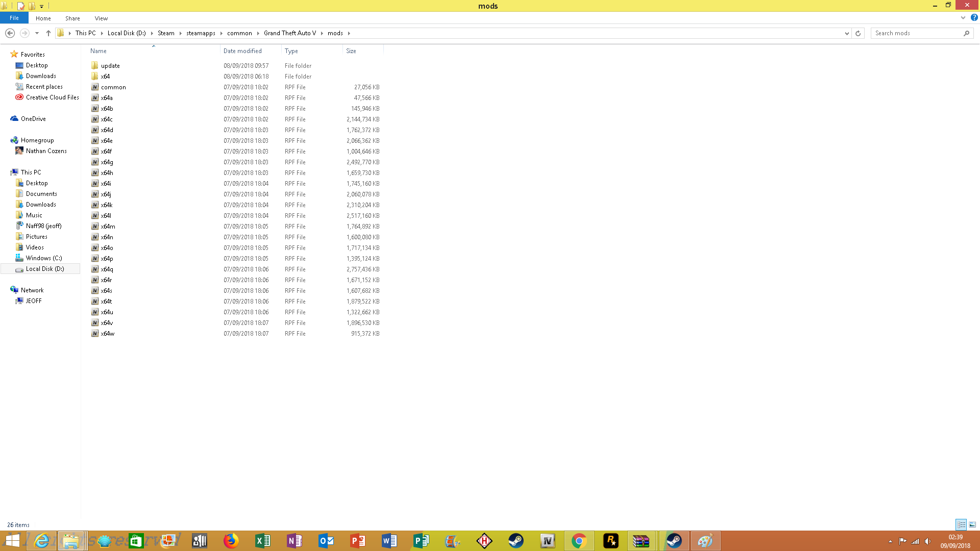Open address bar history dropdown

click(847, 33)
